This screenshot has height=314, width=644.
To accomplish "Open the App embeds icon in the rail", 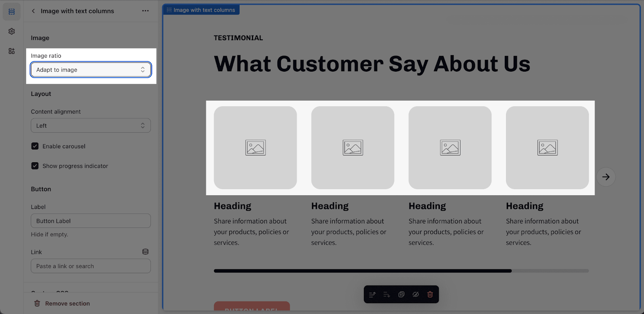I will tap(12, 51).
